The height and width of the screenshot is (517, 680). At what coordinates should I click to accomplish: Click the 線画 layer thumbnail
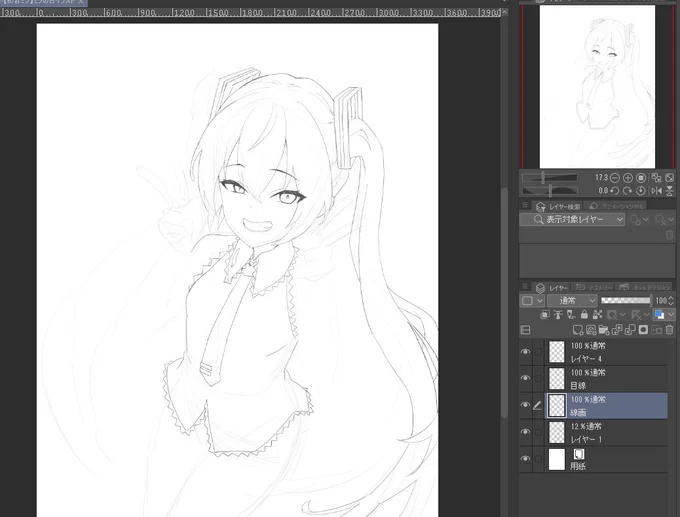[557, 406]
